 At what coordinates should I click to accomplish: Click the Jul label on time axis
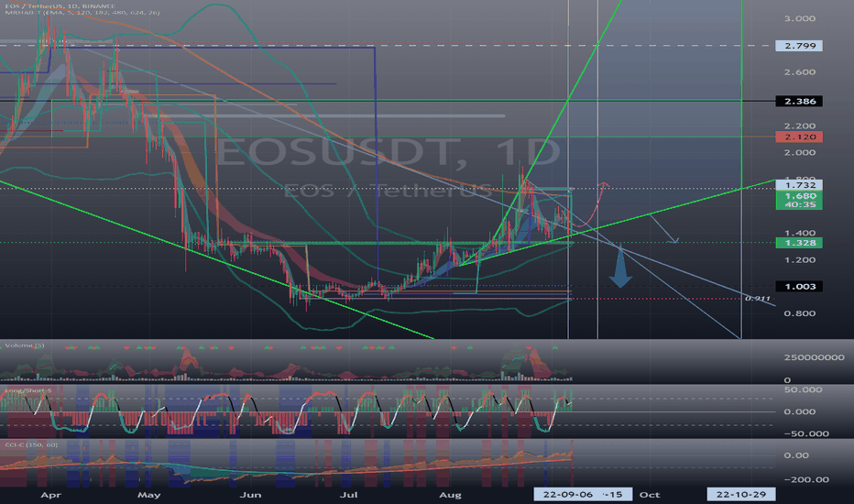coord(348,495)
